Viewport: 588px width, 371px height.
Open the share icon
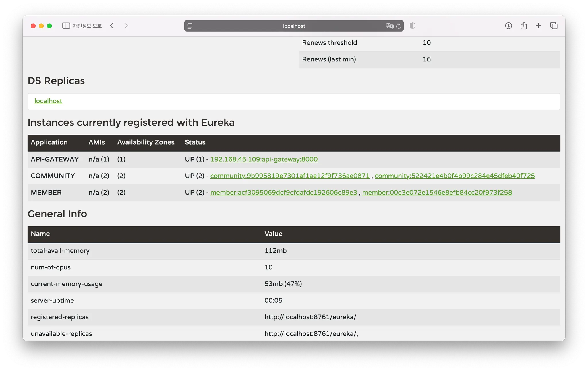point(524,26)
